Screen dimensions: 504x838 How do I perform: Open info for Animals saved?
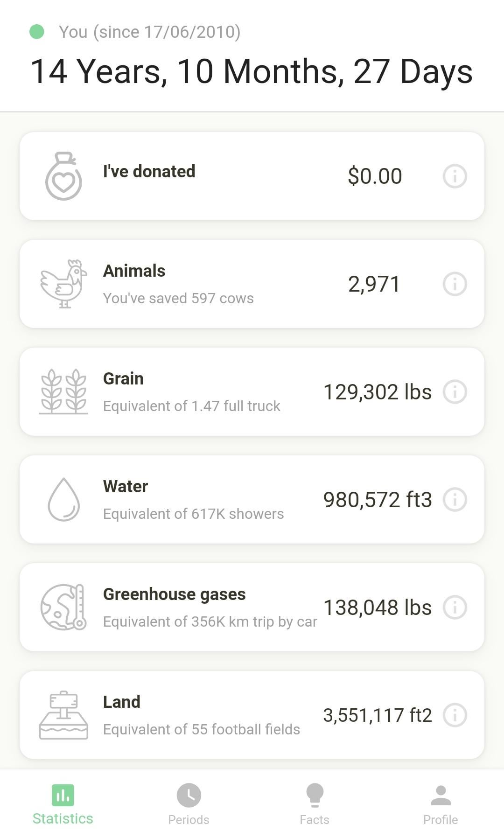pyautogui.click(x=455, y=284)
